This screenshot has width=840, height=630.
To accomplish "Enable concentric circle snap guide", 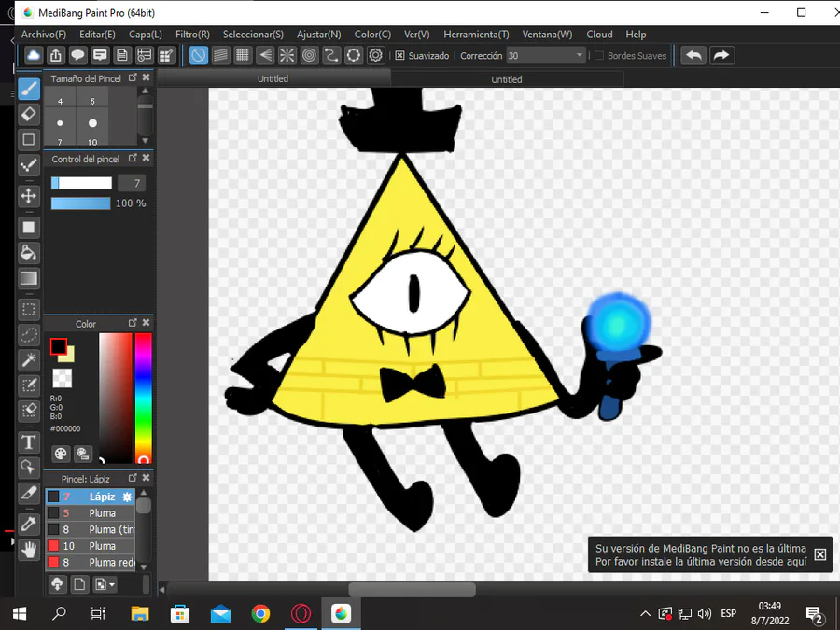I will 309,55.
